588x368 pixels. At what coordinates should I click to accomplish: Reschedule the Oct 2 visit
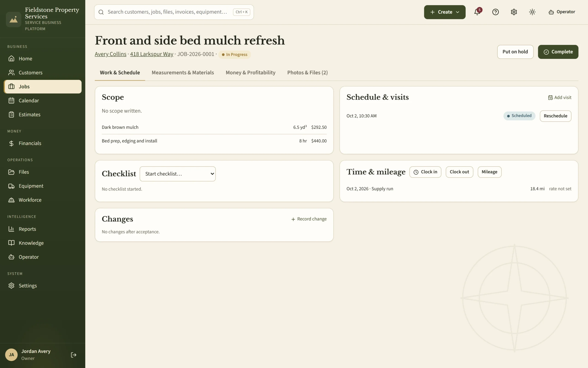point(555,116)
